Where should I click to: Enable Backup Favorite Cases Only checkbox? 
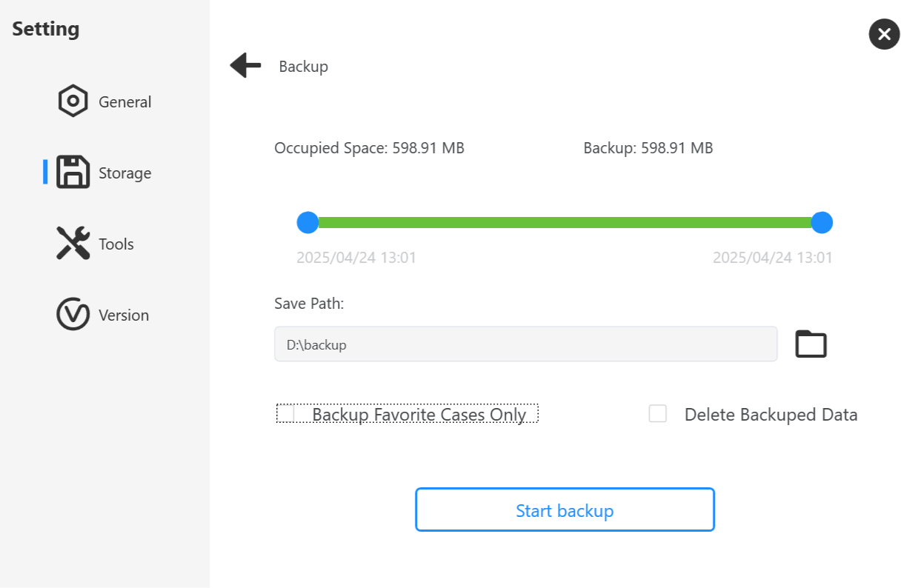287,414
